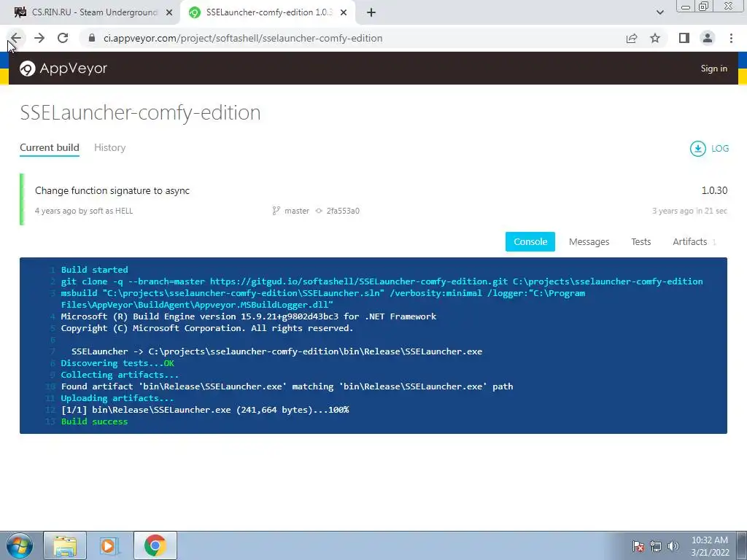Click the git clone command line
The height and width of the screenshot is (560, 747).
382,281
